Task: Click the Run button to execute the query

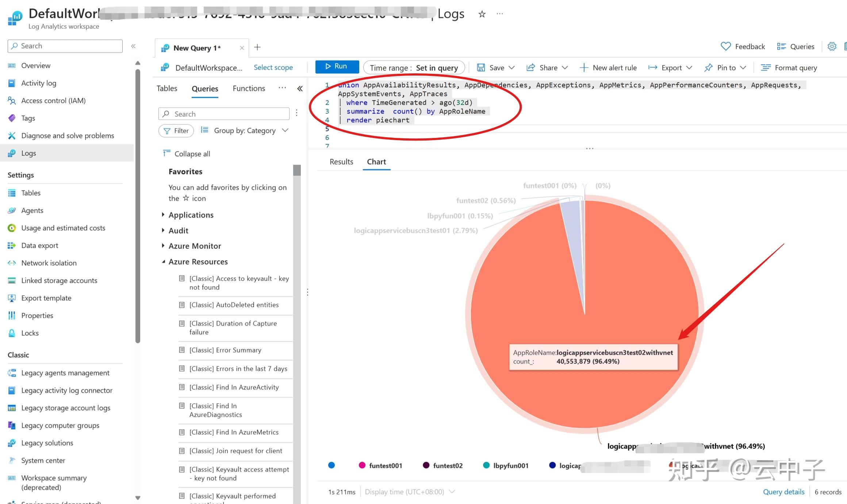Action: pyautogui.click(x=337, y=66)
